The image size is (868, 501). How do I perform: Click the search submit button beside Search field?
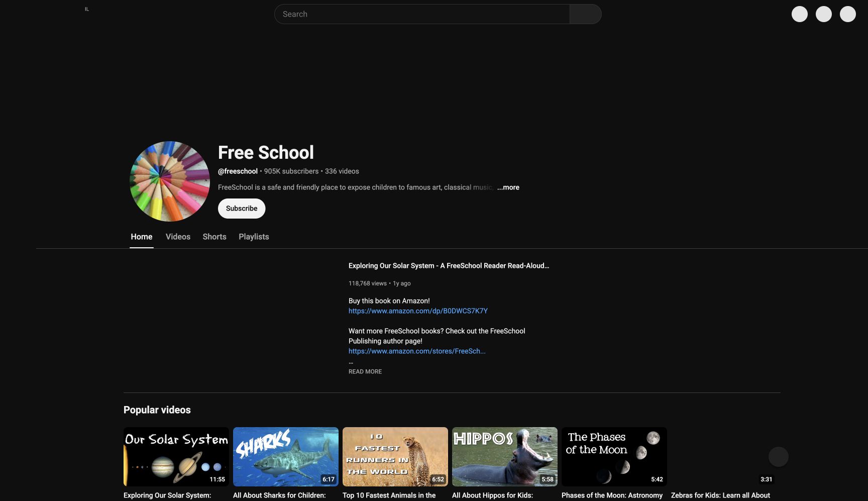[586, 14]
